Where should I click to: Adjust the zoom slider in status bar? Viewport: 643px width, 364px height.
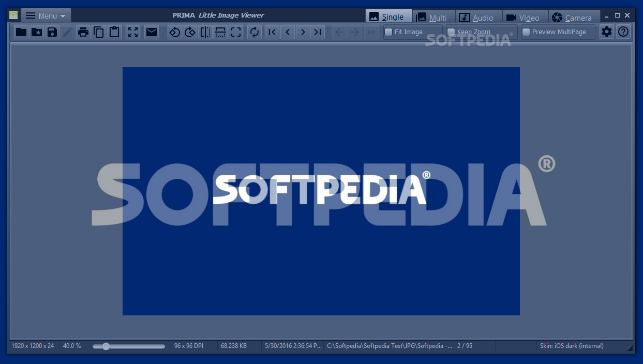tap(129, 346)
